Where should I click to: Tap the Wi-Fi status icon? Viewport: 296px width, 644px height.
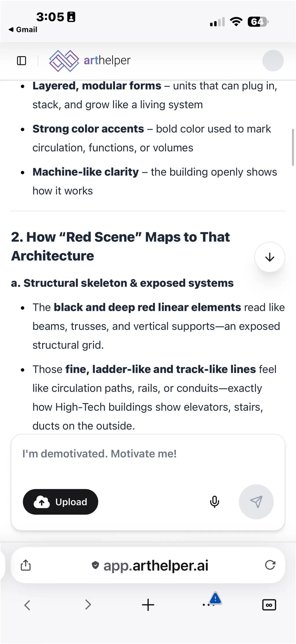236,22
